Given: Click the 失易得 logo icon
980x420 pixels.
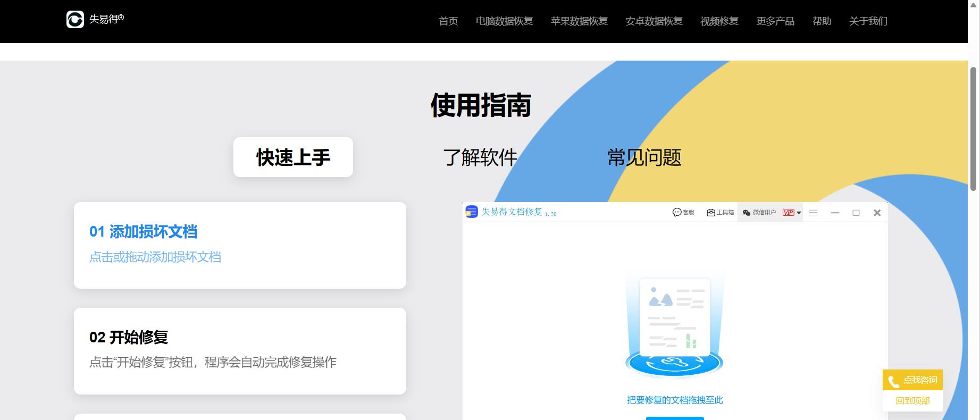Looking at the screenshot, I should [x=75, y=20].
